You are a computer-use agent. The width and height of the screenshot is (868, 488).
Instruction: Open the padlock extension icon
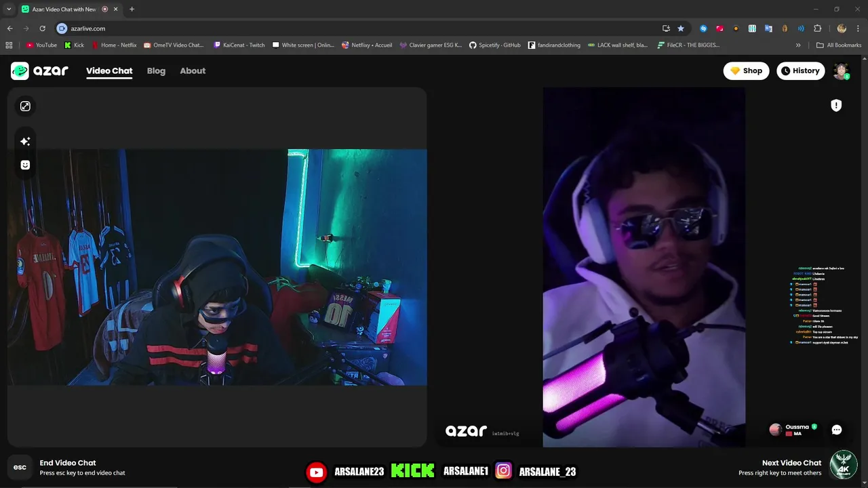pyautogui.click(x=785, y=28)
